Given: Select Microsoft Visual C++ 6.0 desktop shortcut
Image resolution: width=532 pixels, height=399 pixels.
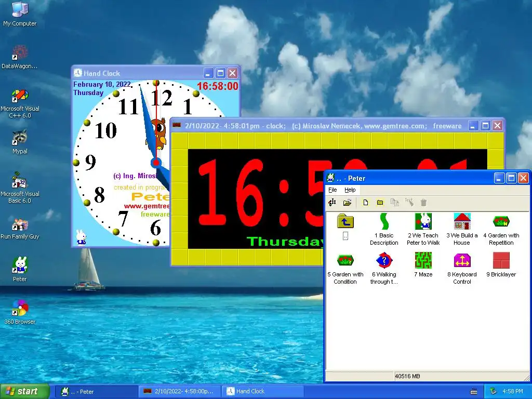Looking at the screenshot, I should 20,103.
